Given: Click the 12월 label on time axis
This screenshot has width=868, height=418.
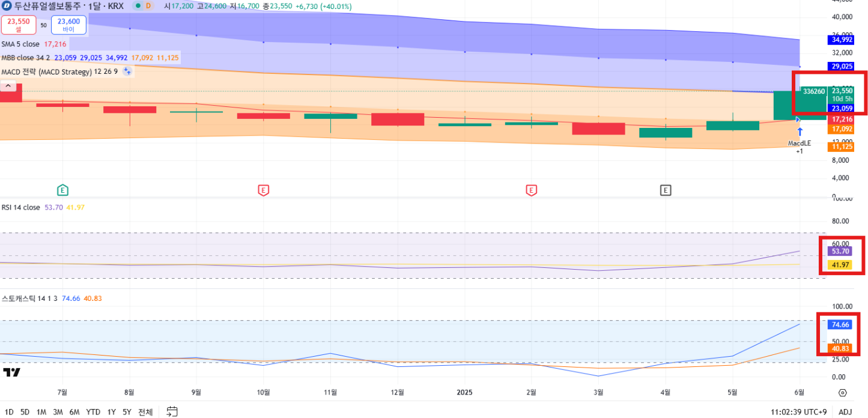Looking at the screenshot, I should point(397,392).
